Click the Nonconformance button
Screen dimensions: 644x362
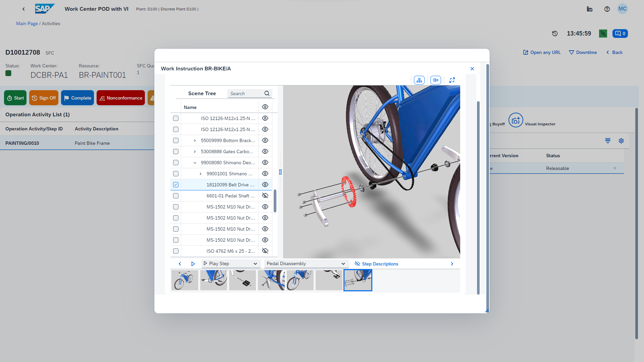[x=121, y=98]
